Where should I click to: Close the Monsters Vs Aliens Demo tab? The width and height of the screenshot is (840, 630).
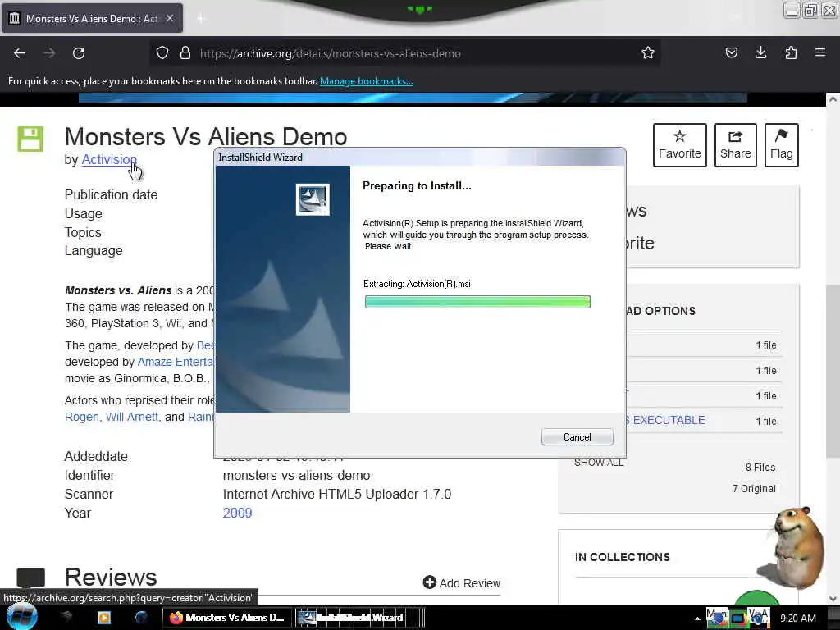[169, 18]
